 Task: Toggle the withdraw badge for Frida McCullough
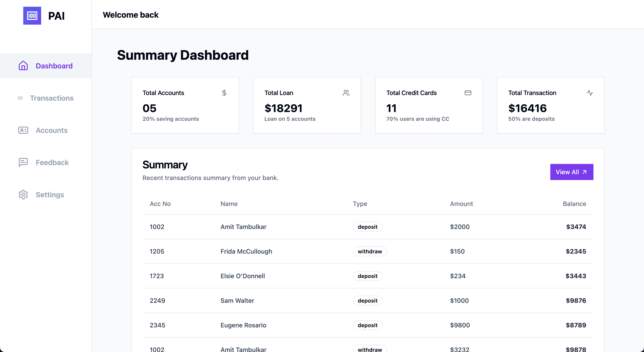369,251
